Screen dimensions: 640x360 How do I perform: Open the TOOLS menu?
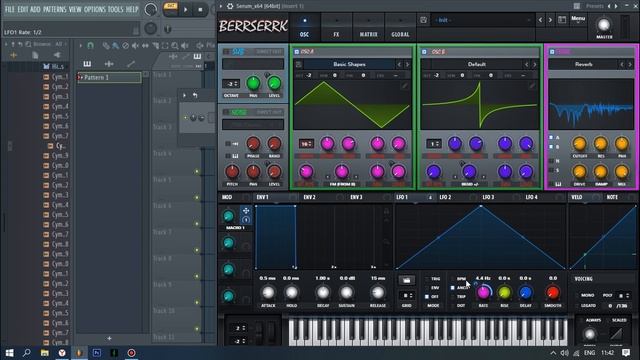coord(116,9)
